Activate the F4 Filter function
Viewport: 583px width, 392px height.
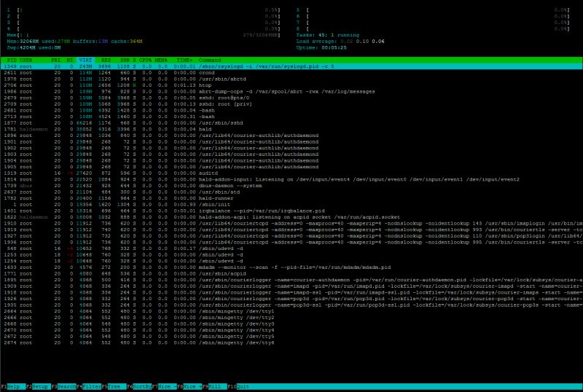[89, 386]
